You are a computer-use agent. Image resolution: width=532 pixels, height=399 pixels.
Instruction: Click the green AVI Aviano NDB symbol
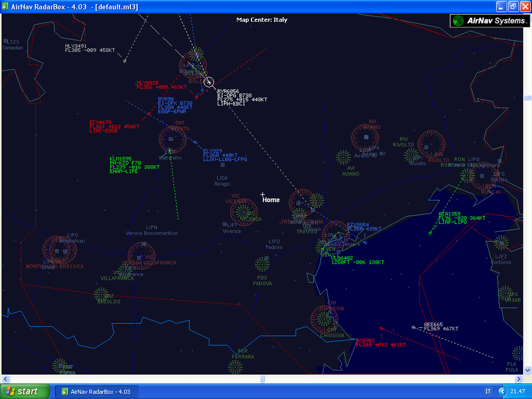pyautogui.click(x=343, y=157)
